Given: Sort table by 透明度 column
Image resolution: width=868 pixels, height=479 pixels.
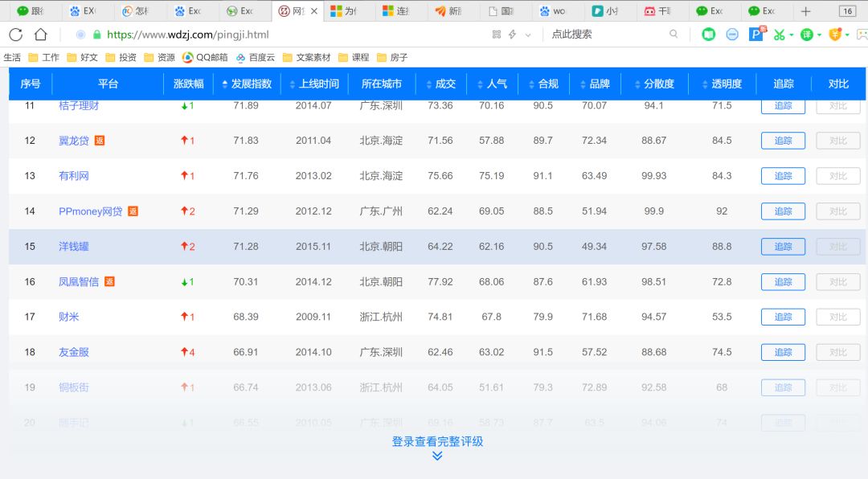Looking at the screenshot, I should coord(722,84).
